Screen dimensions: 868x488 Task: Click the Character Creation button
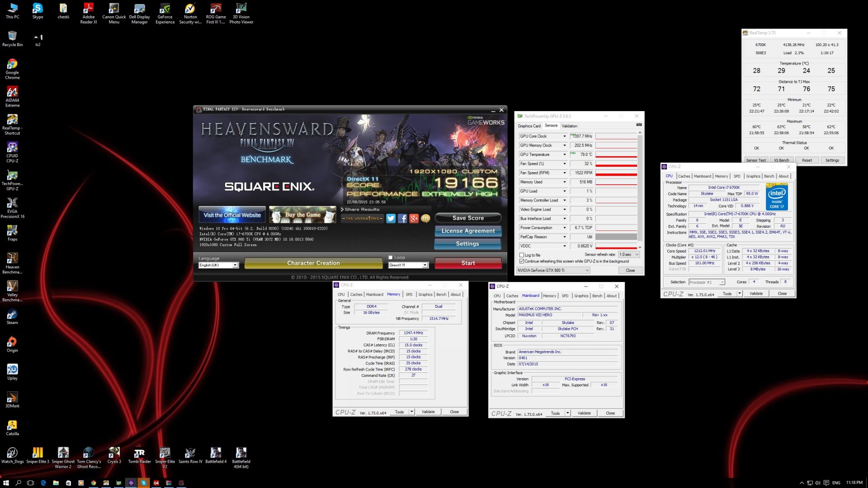coord(313,263)
